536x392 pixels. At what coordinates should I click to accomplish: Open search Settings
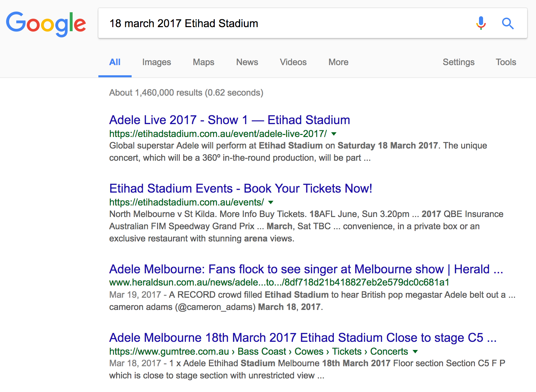458,62
